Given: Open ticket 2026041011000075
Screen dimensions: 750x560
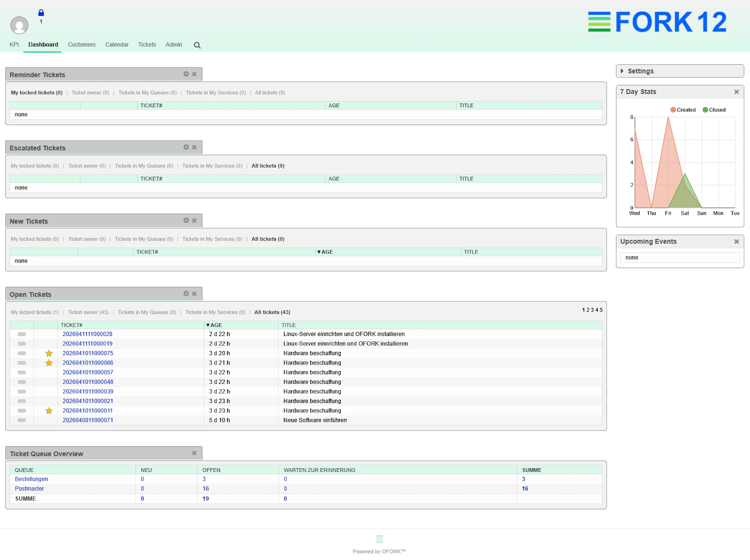Looking at the screenshot, I should tap(88, 353).
